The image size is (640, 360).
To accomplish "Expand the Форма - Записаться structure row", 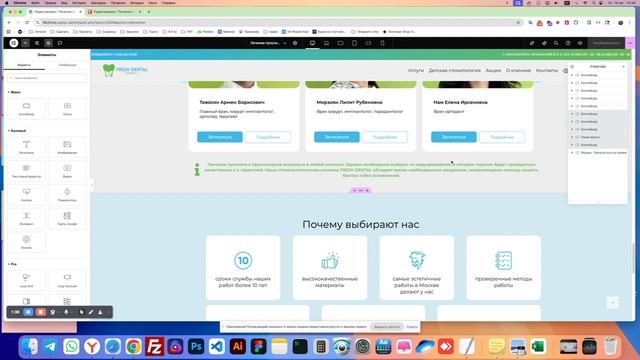I will (x=572, y=153).
